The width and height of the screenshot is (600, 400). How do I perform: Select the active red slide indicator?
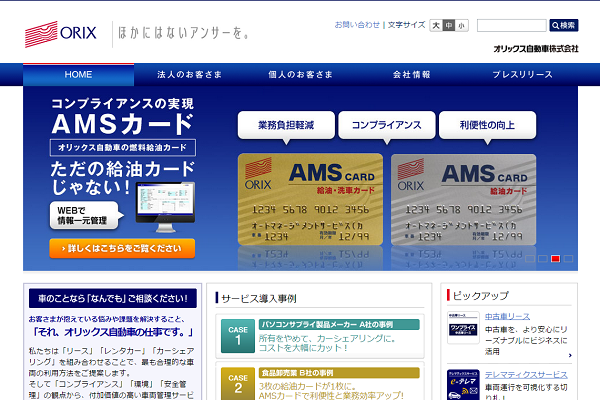pyautogui.click(x=556, y=259)
